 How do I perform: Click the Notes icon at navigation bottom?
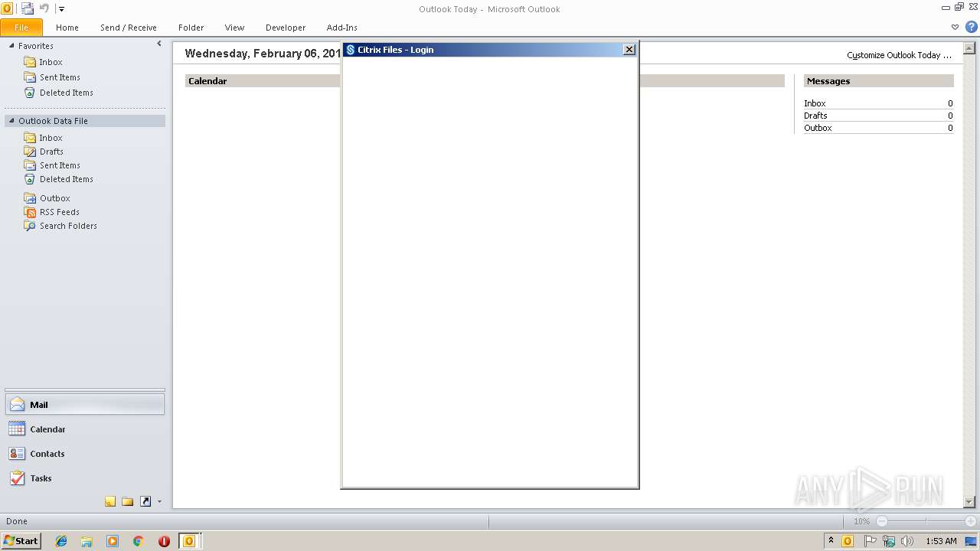click(x=110, y=501)
